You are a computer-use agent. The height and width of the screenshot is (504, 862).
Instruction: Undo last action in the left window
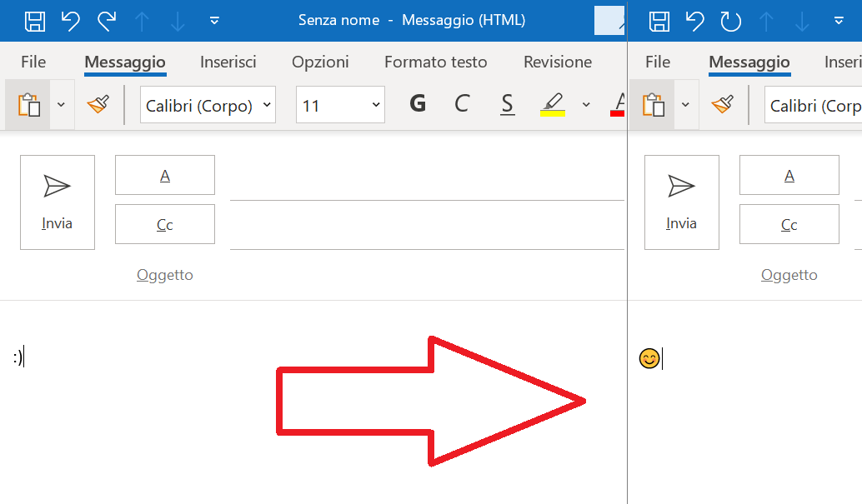click(x=70, y=21)
